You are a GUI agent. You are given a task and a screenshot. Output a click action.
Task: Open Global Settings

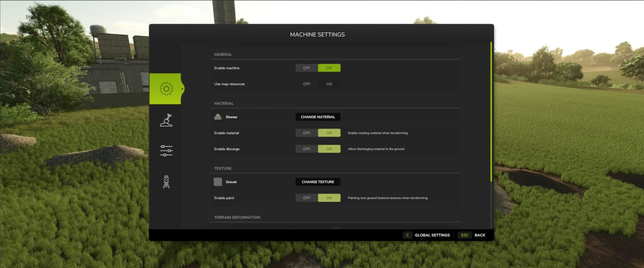[x=432, y=235]
